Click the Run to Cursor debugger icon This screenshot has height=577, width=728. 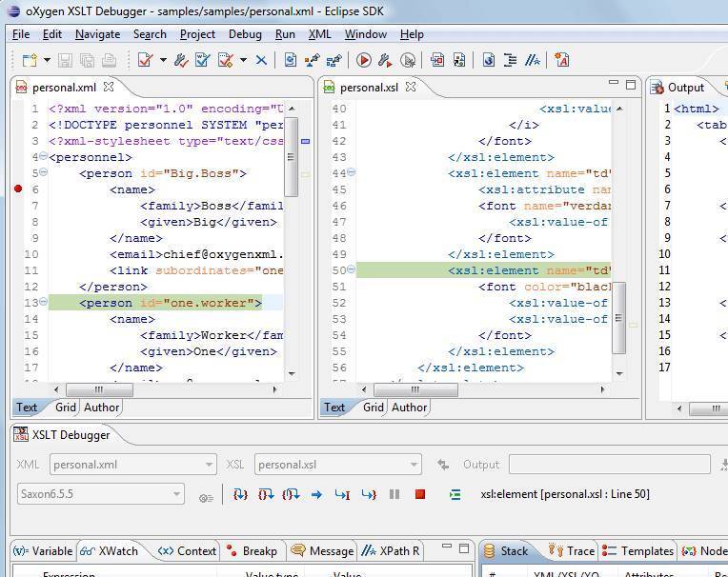point(342,494)
